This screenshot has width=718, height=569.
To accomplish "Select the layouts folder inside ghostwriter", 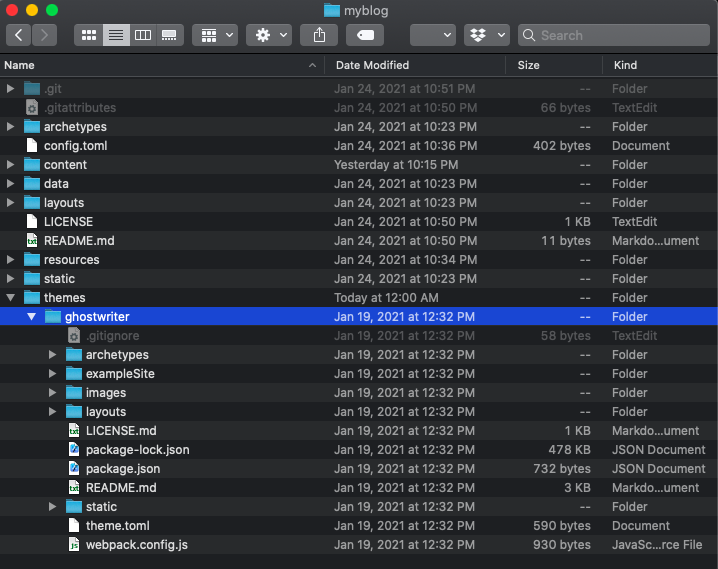I will 359,412.
